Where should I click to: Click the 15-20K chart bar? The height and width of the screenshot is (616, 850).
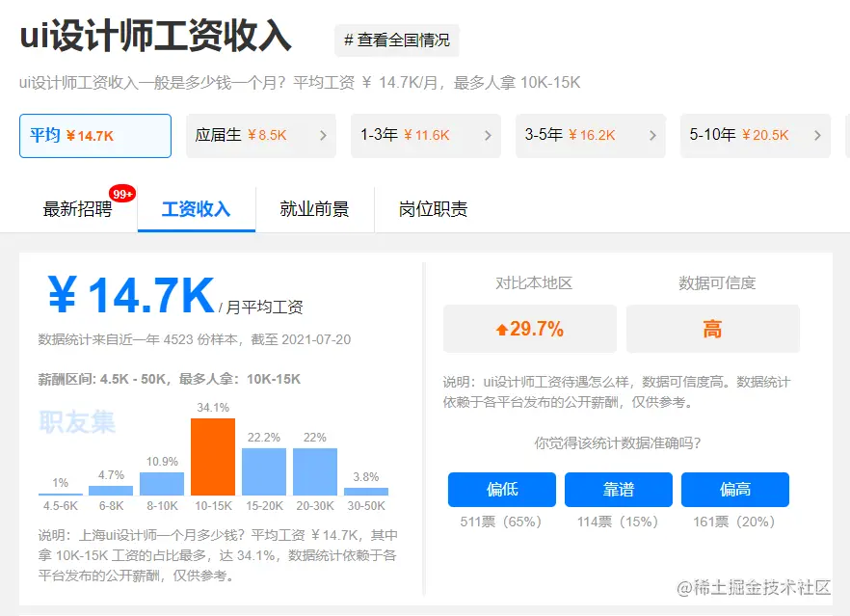(264, 471)
